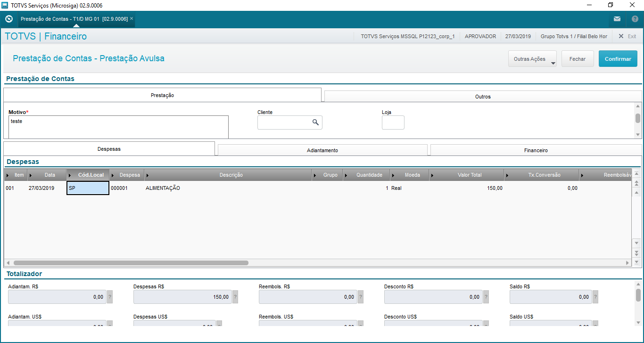The width and height of the screenshot is (644, 343).
Task: Click the Grupo column header
Action: click(x=328, y=175)
